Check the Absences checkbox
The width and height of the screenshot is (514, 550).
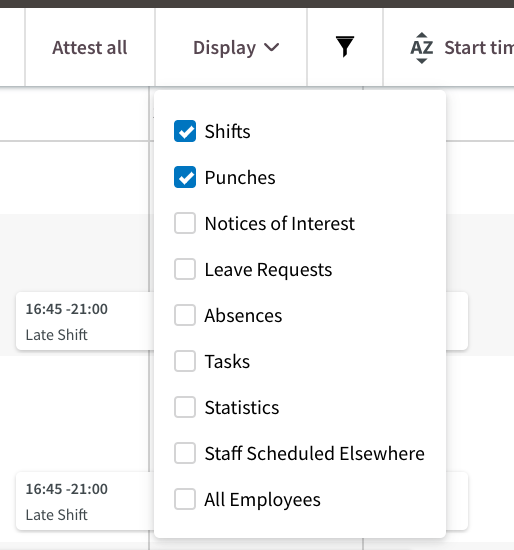pyautogui.click(x=185, y=315)
